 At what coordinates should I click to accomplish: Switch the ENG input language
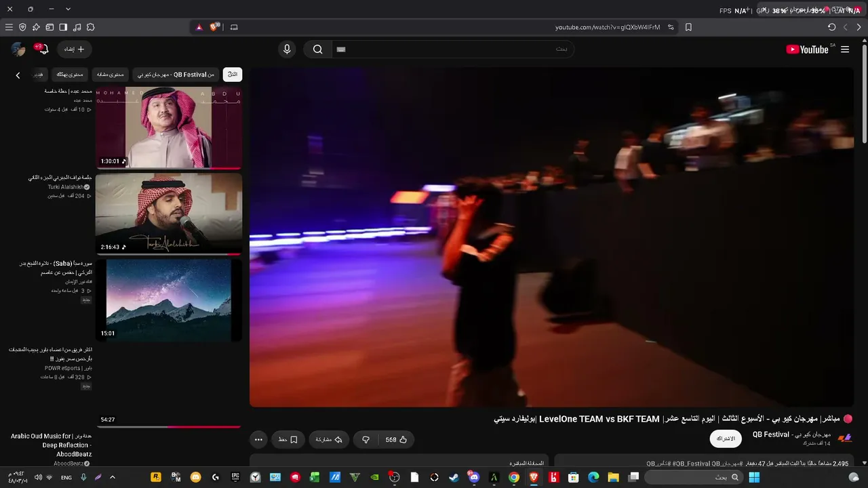point(66,477)
